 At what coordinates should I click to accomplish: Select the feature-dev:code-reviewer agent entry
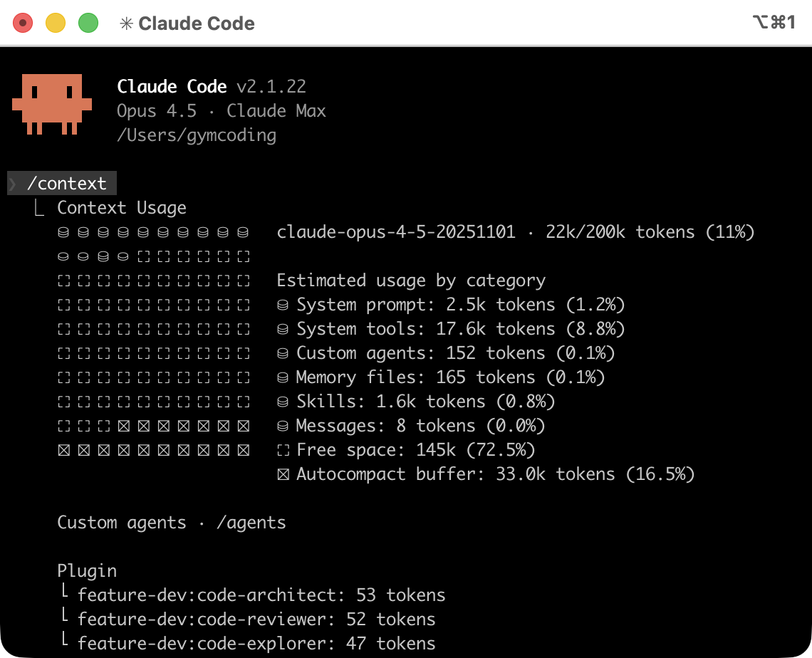point(256,620)
